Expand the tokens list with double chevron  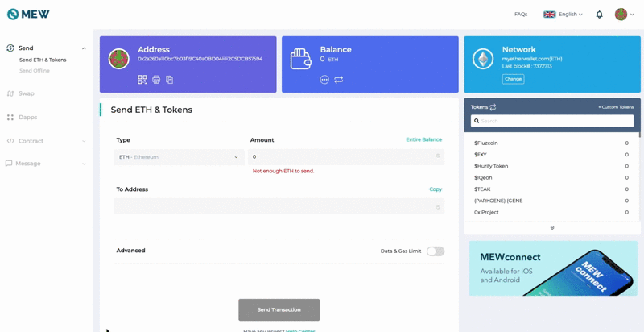[552, 227]
